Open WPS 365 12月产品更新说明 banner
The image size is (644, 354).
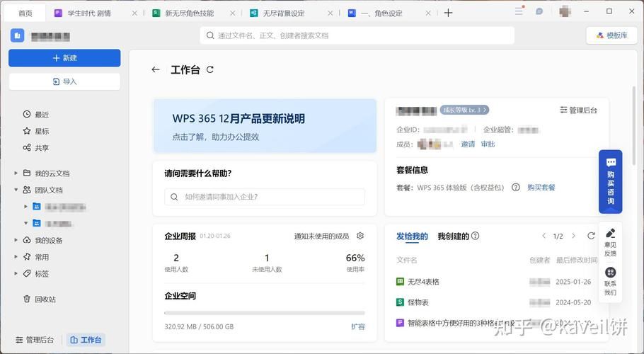pyautogui.click(x=265, y=125)
